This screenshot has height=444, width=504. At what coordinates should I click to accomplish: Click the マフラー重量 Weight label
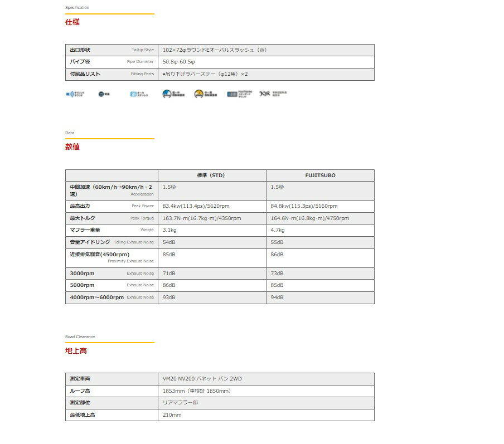coord(112,230)
